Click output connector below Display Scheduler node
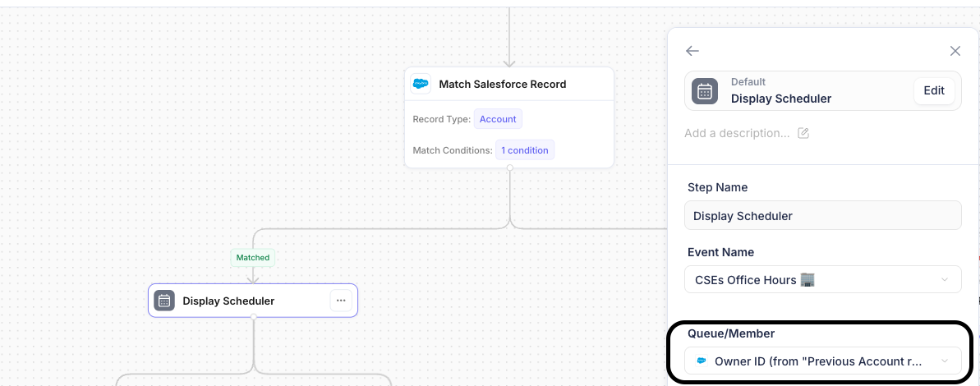This screenshot has height=386, width=980. click(x=253, y=317)
